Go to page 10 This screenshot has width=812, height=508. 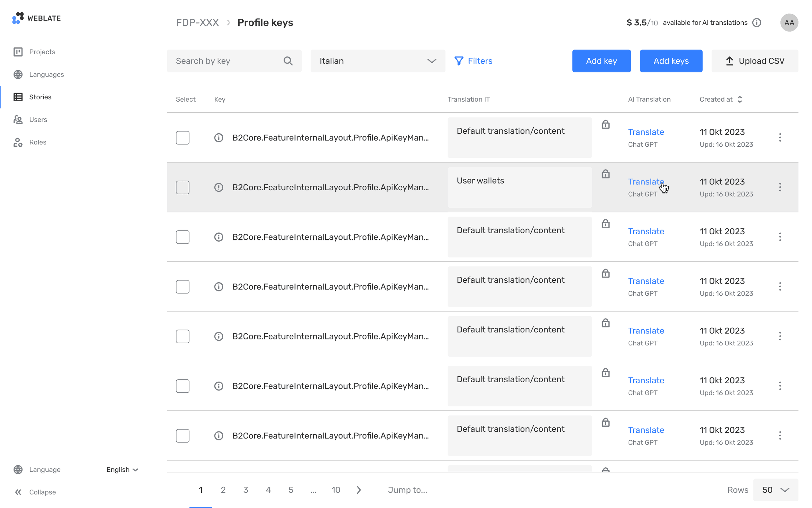pos(336,490)
